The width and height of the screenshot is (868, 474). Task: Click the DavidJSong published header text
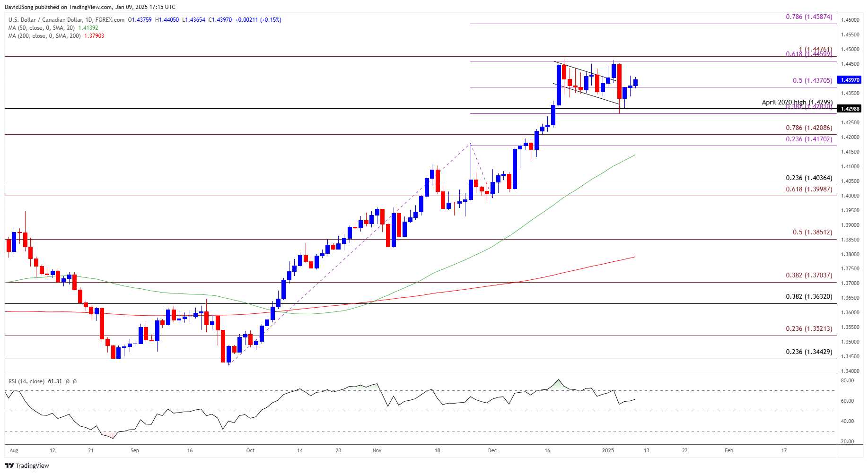[90, 7]
